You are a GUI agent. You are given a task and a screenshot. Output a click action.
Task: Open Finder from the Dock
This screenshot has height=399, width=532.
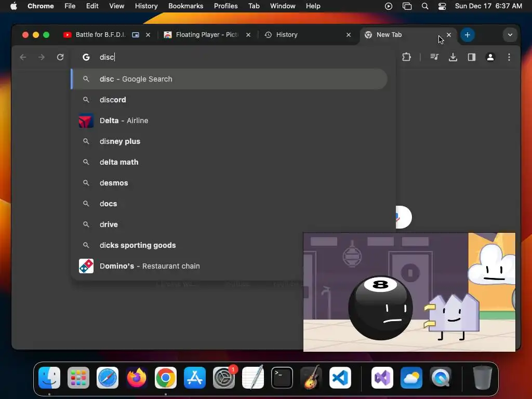(x=49, y=378)
